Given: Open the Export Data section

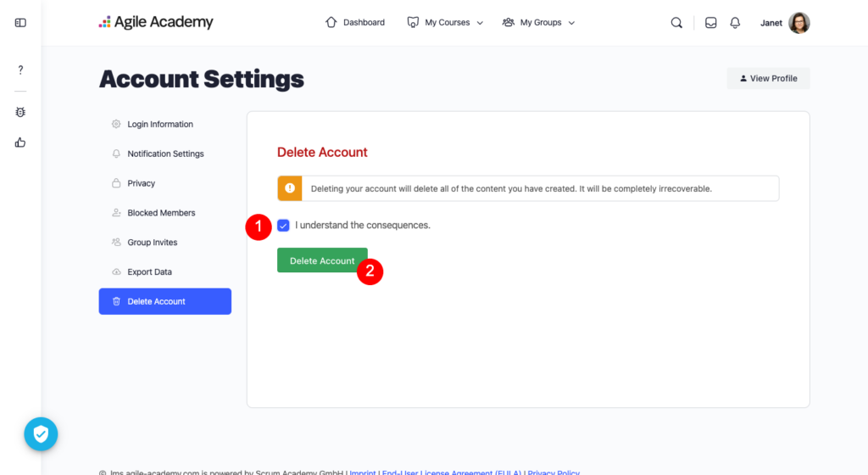Looking at the screenshot, I should (149, 272).
